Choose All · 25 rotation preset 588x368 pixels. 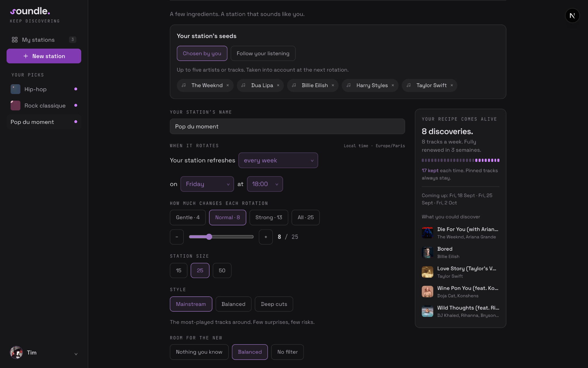[305, 218]
